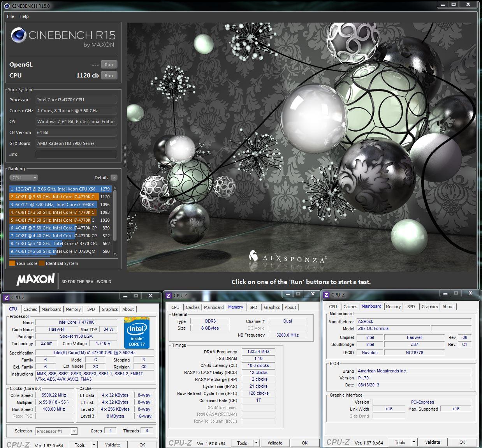The width and height of the screenshot is (482, 448).
Task: Click the rendered AIXSPONZA scene image
Action: pyautogui.click(x=301, y=147)
